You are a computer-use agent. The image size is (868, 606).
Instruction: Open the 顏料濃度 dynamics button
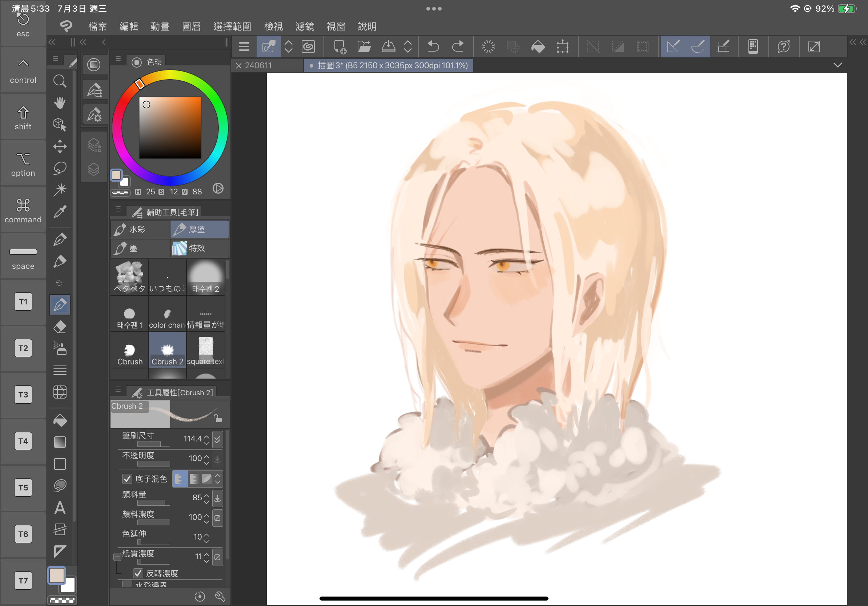tap(217, 518)
